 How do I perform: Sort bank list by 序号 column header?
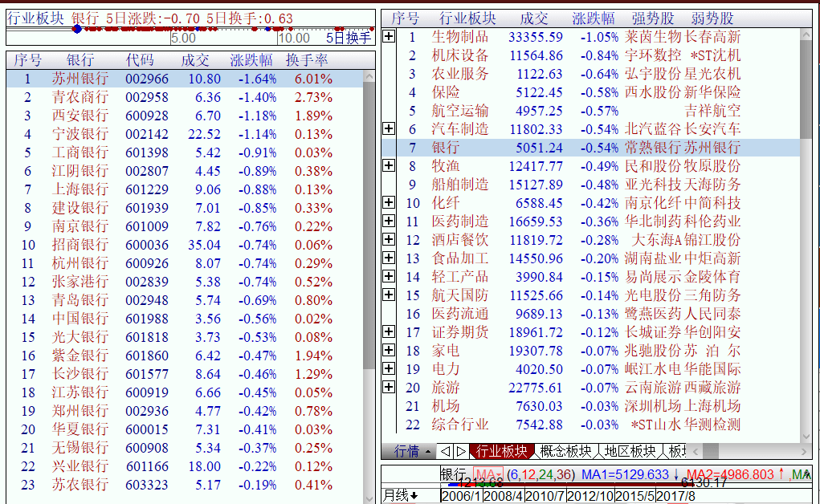click(28, 60)
